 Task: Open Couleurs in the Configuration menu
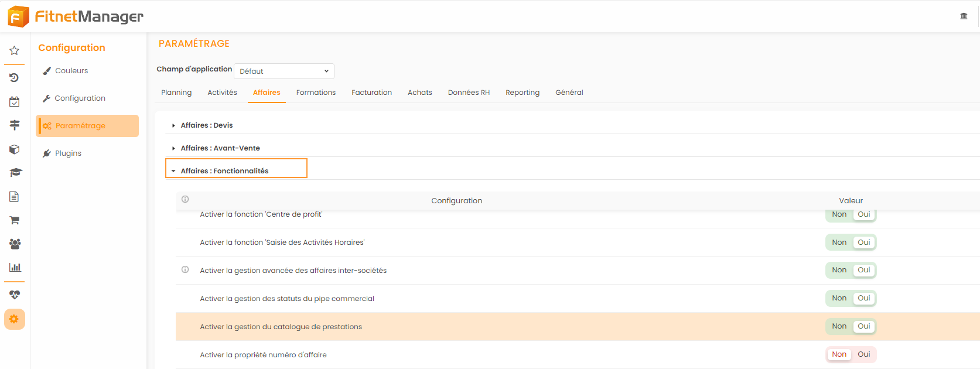71,71
